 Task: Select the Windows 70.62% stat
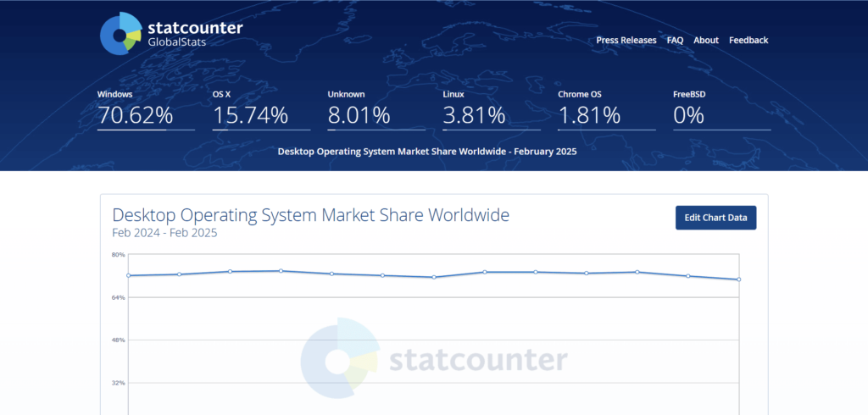tap(146, 110)
